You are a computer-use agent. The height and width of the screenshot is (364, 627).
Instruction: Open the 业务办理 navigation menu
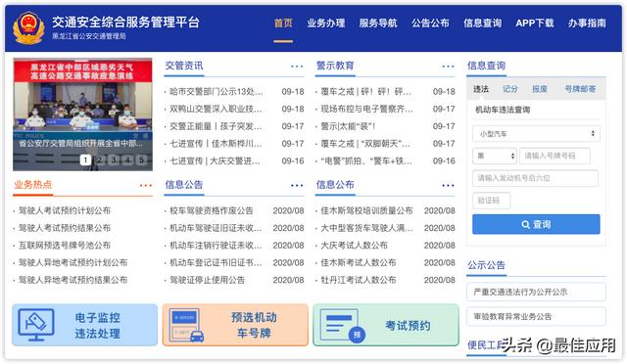coord(326,23)
